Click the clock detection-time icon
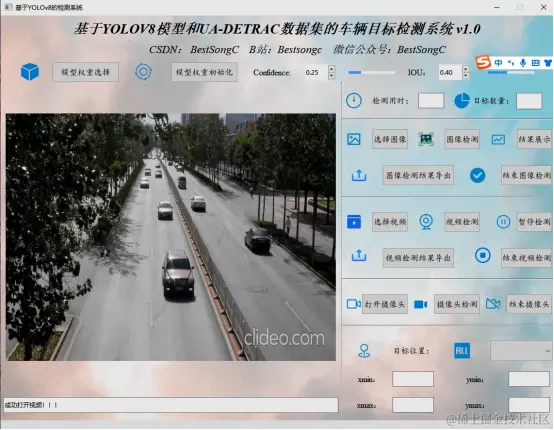This screenshot has height=430, width=554. pyautogui.click(x=354, y=100)
